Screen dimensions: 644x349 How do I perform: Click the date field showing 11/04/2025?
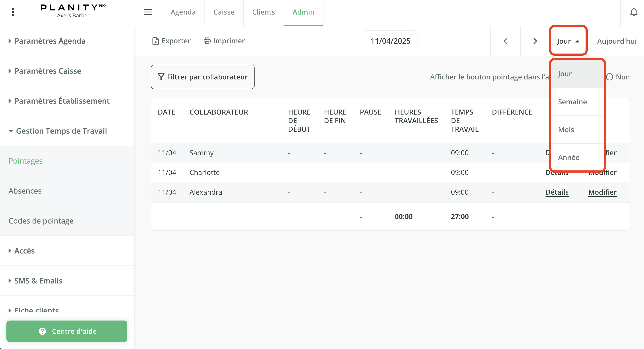390,41
